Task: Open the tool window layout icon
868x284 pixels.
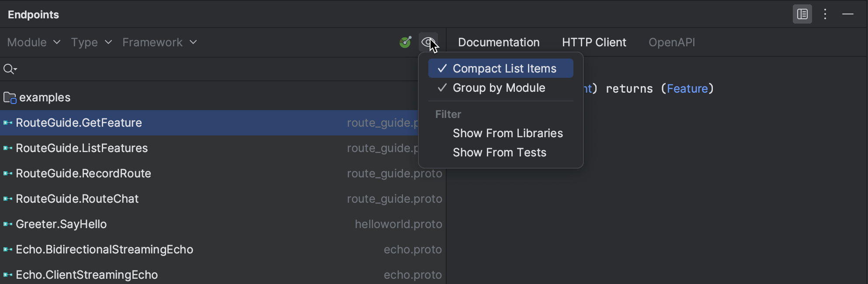Action: [802, 14]
